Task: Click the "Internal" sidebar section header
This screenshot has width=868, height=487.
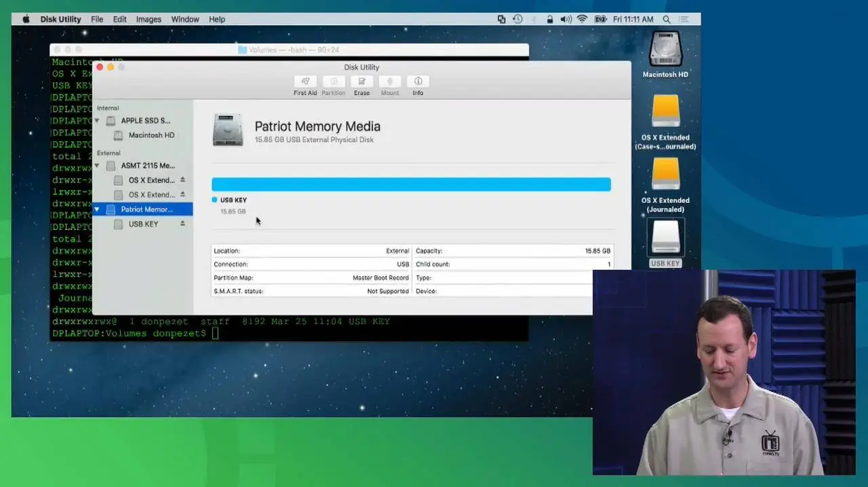Action: pyautogui.click(x=108, y=108)
